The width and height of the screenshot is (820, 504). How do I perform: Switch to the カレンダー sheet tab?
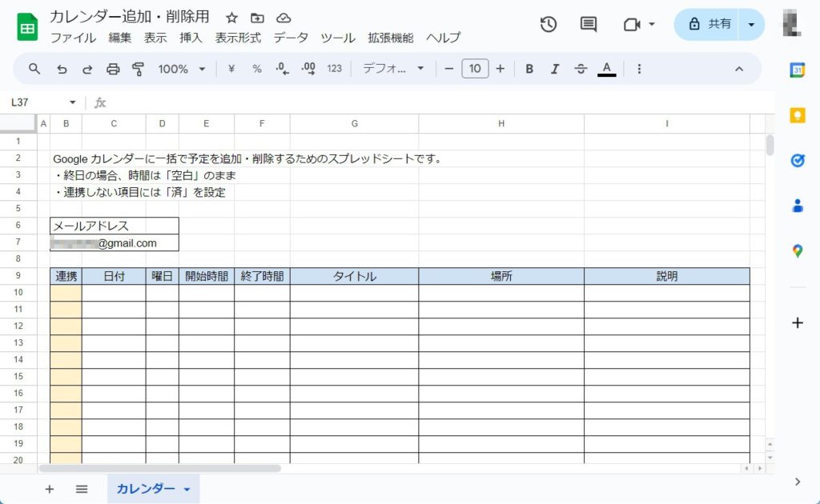146,489
